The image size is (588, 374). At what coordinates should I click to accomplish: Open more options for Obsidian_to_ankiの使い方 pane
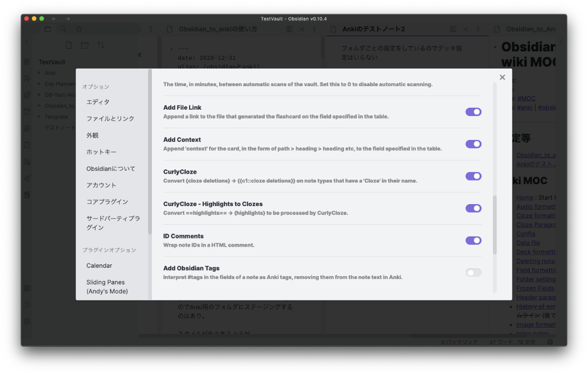(x=315, y=29)
